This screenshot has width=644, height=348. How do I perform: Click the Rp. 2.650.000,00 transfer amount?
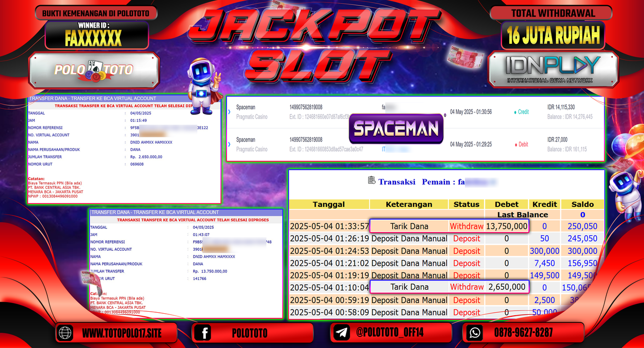145,157
